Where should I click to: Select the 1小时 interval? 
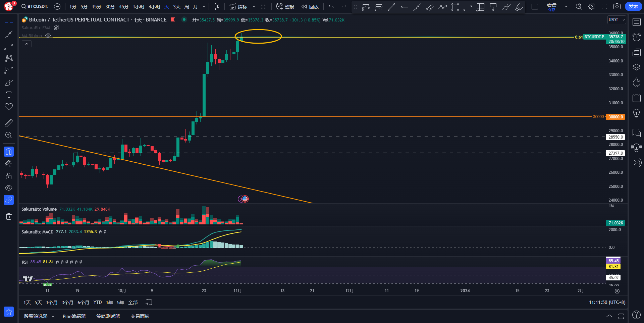click(x=139, y=6)
